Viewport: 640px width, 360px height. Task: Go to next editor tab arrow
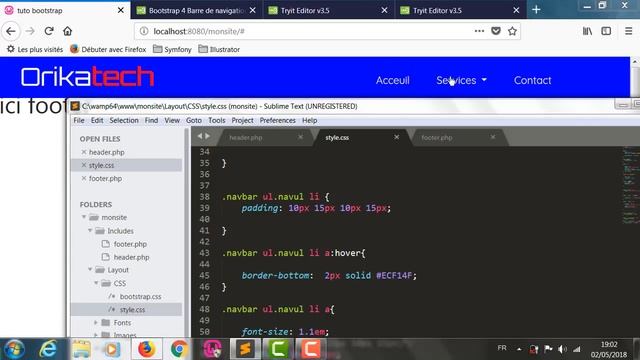coord(207,136)
